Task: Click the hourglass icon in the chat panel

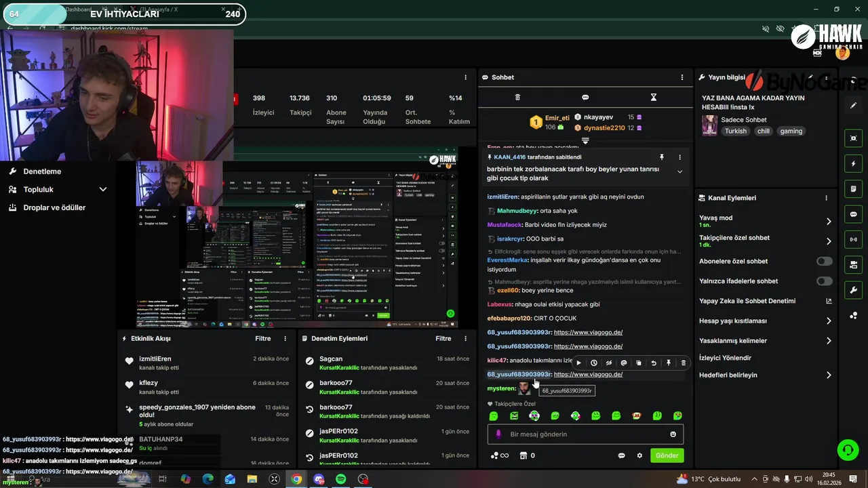Action: (x=654, y=98)
